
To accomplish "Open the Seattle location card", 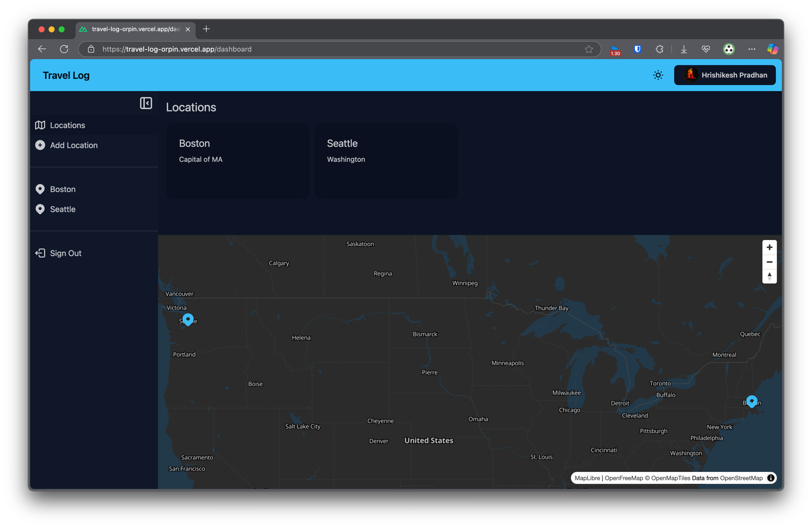I will click(x=385, y=160).
